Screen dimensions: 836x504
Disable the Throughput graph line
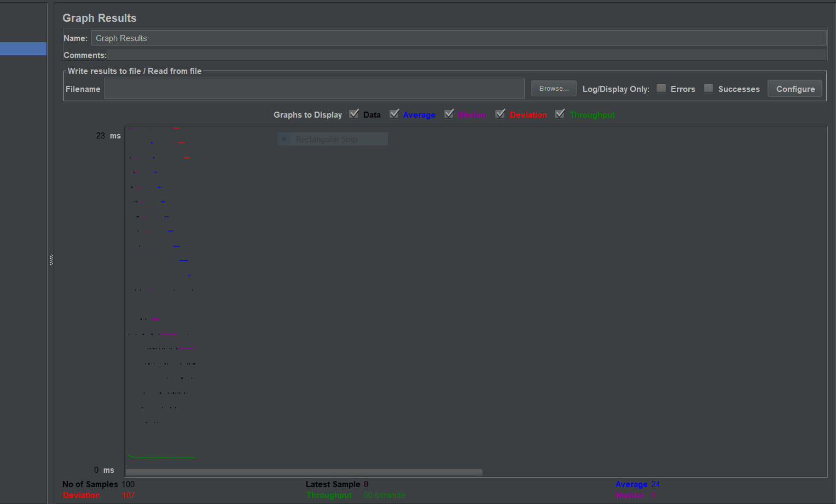tap(560, 114)
